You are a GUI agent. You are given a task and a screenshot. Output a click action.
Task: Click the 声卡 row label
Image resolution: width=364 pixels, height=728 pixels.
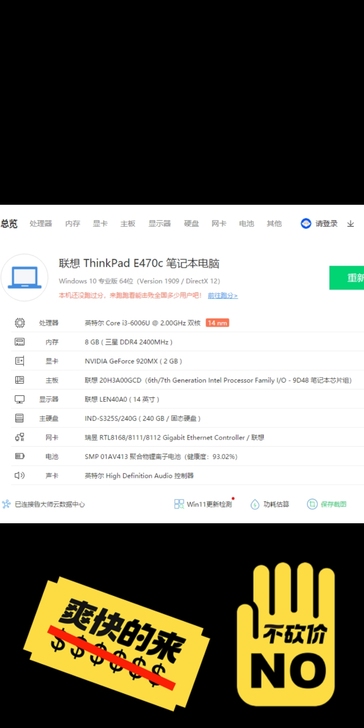tap(52, 475)
